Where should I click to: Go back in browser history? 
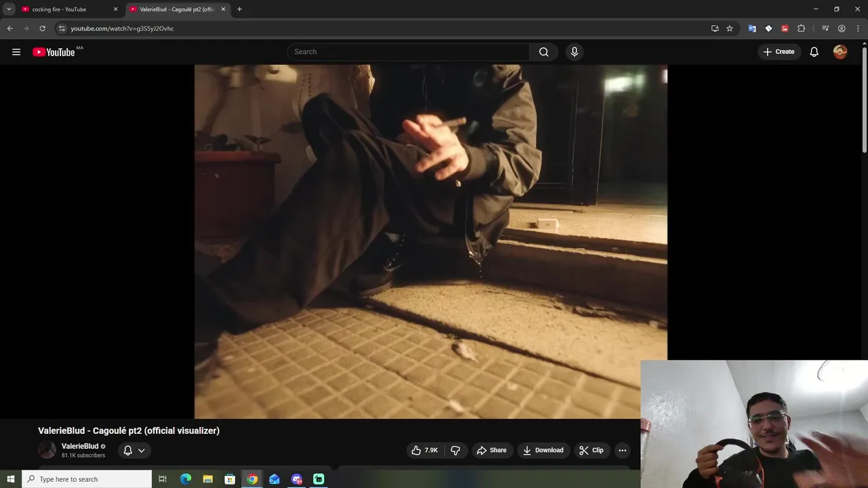(9, 28)
